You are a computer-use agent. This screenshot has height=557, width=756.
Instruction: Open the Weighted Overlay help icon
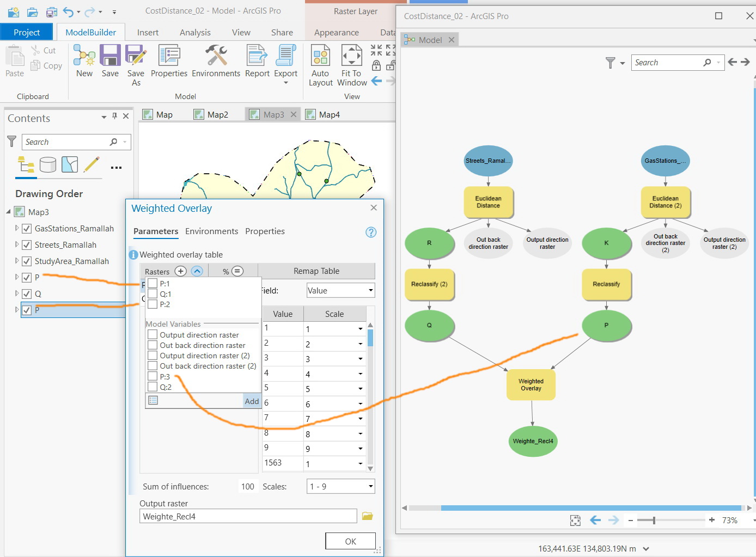point(371,232)
